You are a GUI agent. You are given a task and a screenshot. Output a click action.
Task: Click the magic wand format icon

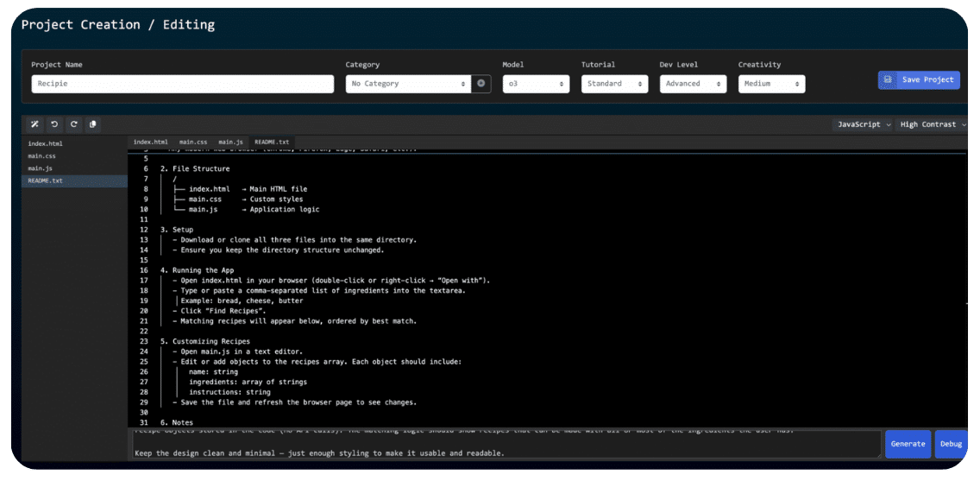35,124
